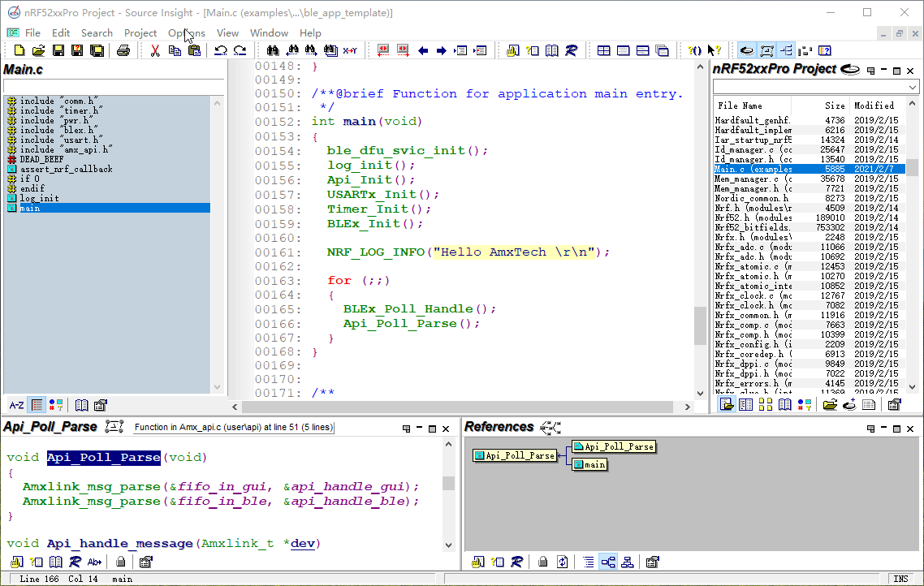This screenshot has height=586, width=924.
Task: Open the Search menu
Action: pos(97,33)
